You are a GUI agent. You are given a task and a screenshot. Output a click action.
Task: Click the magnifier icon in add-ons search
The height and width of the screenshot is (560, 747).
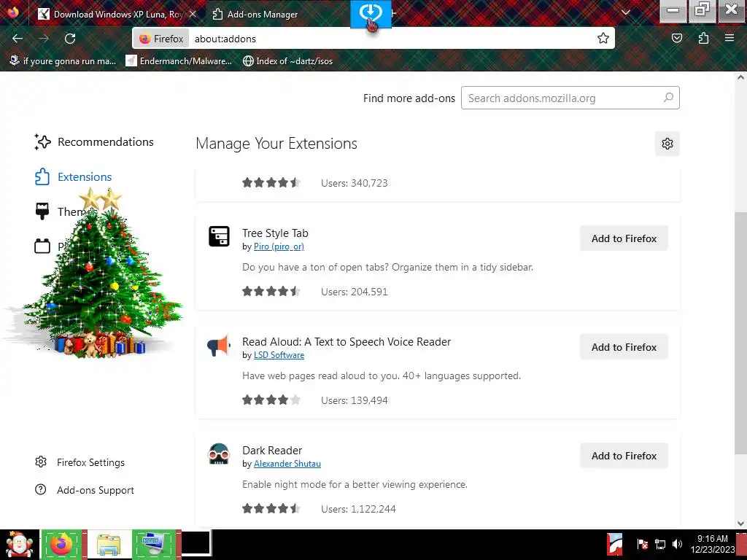click(668, 98)
